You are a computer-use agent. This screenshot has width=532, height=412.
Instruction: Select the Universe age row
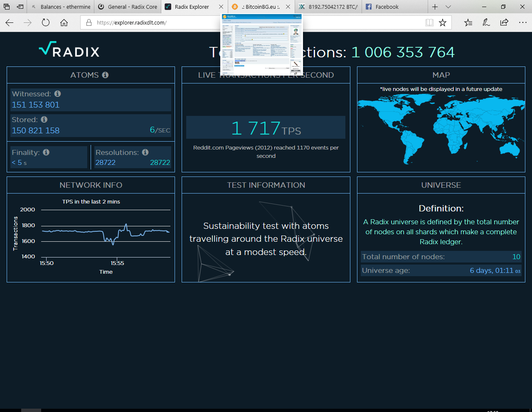pos(441,270)
